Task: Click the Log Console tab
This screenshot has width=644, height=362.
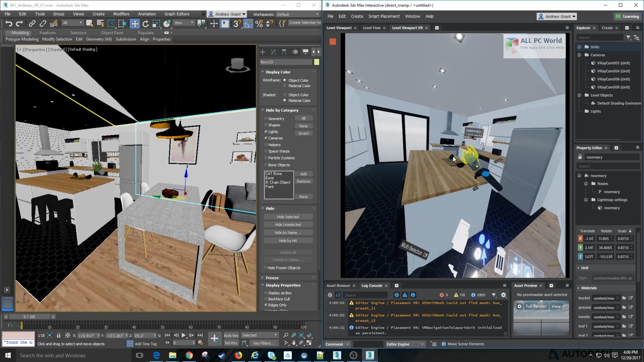Action: [372, 286]
